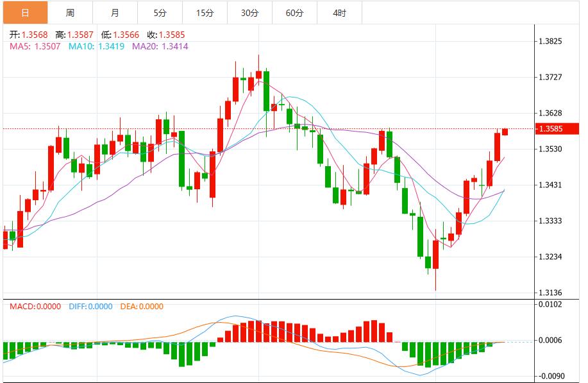Switch to the 4时 four-hour chart
588x383 pixels.
340,12
